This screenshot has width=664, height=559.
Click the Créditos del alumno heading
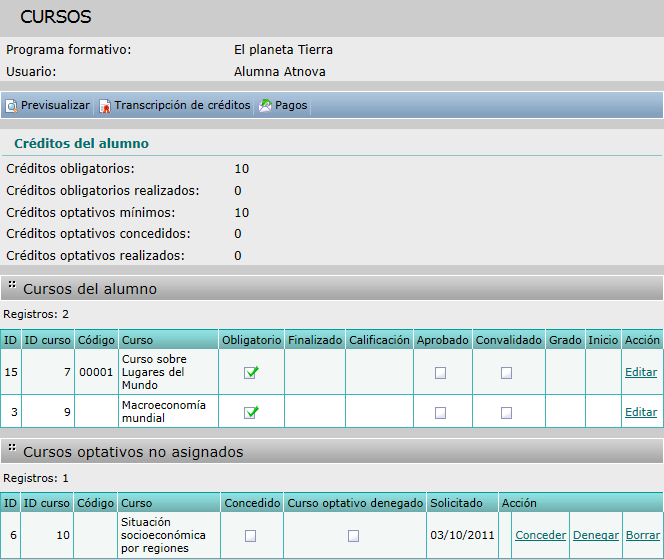82,144
